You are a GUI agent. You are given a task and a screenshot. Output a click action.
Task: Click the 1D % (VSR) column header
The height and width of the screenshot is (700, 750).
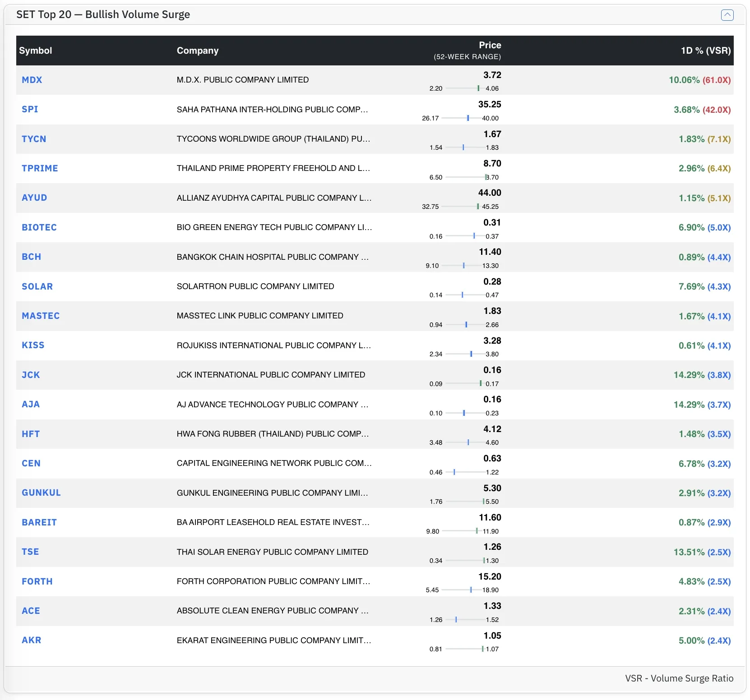point(706,51)
